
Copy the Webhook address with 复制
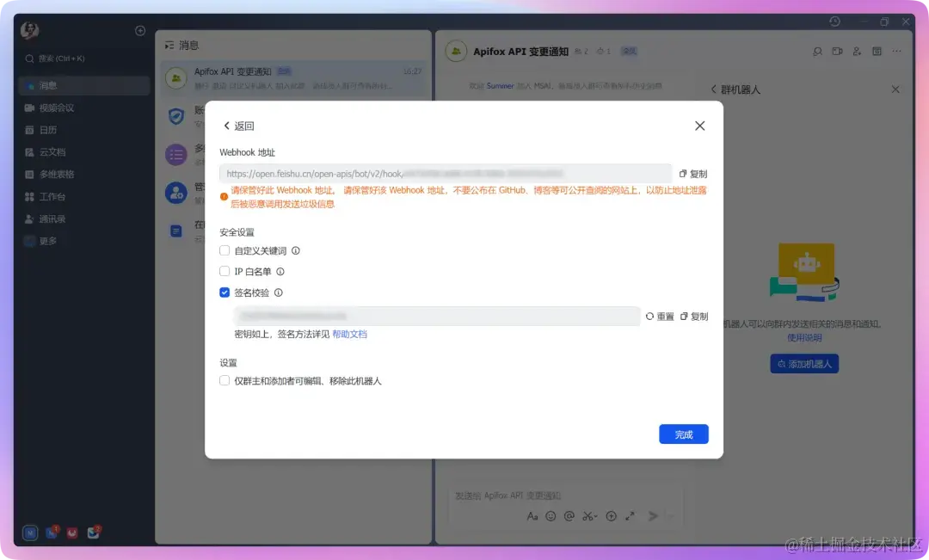pos(693,174)
